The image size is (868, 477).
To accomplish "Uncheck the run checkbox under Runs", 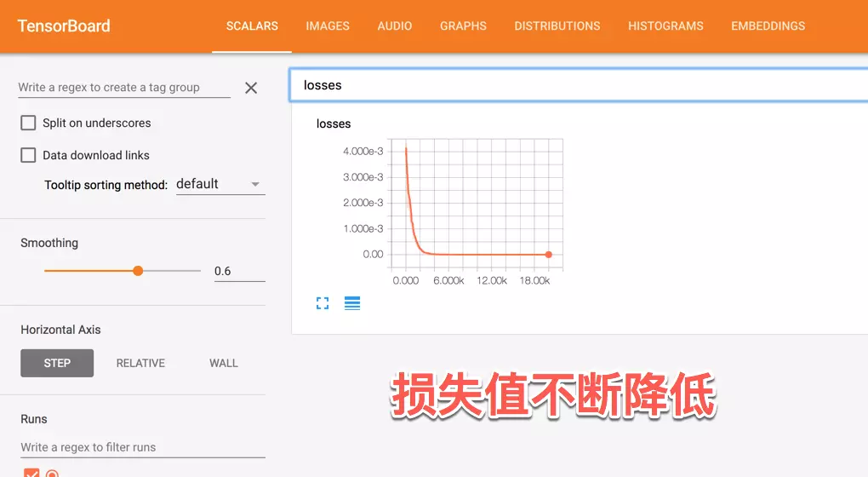I will (x=31, y=473).
